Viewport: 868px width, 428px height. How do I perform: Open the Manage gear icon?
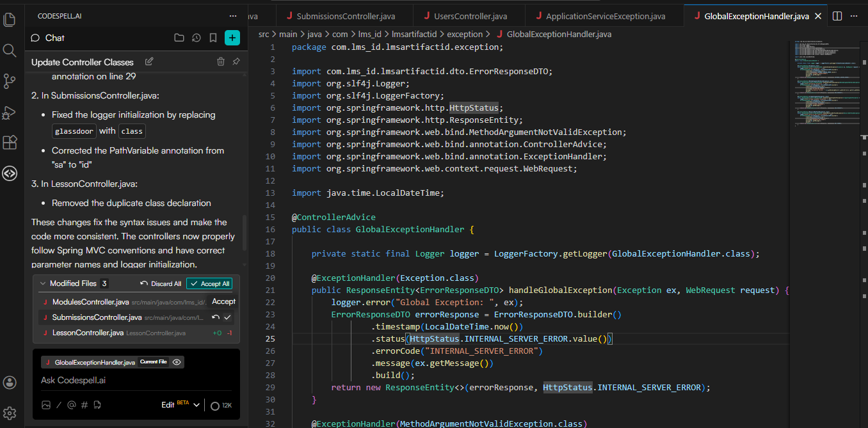pyautogui.click(x=10, y=413)
